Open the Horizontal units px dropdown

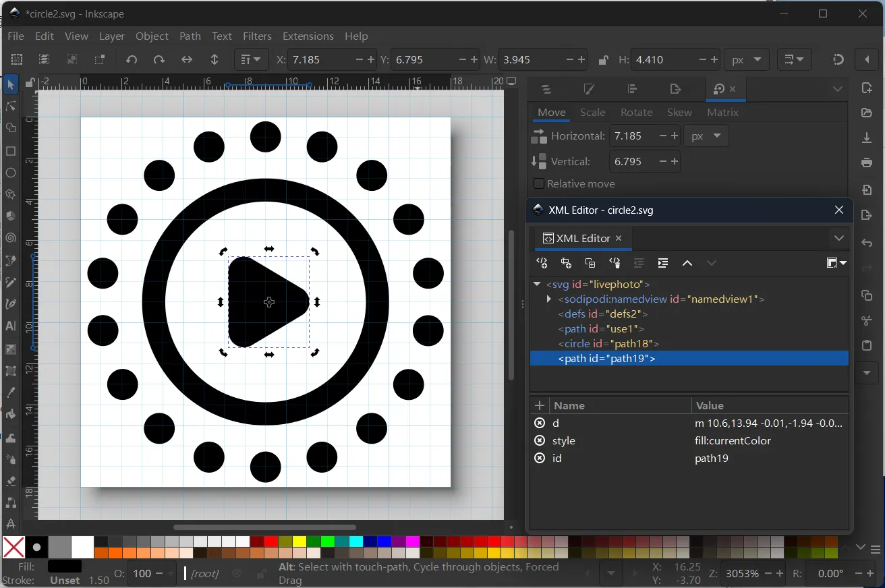click(706, 136)
